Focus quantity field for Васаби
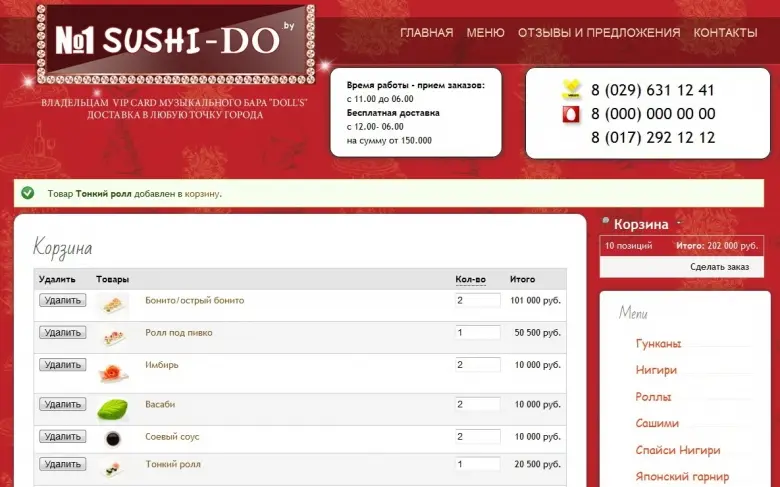 tap(478, 404)
